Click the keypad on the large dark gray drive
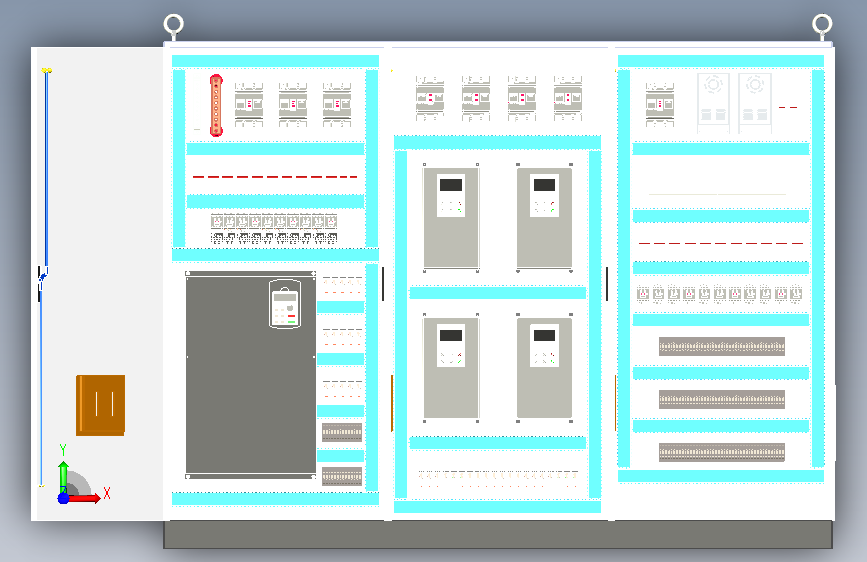This screenshot has height=562, width=867. pyautogui.click(x=285, y=304)
